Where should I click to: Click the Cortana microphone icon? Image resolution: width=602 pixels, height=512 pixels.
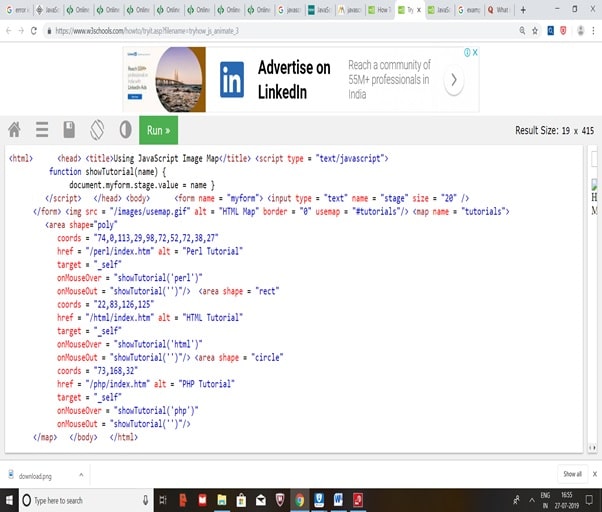click(146, 500)
